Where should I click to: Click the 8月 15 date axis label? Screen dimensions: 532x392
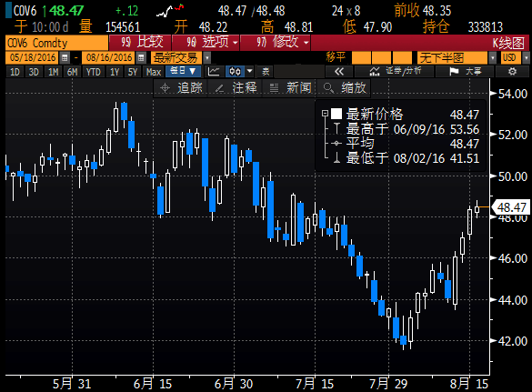coord(469,384)
